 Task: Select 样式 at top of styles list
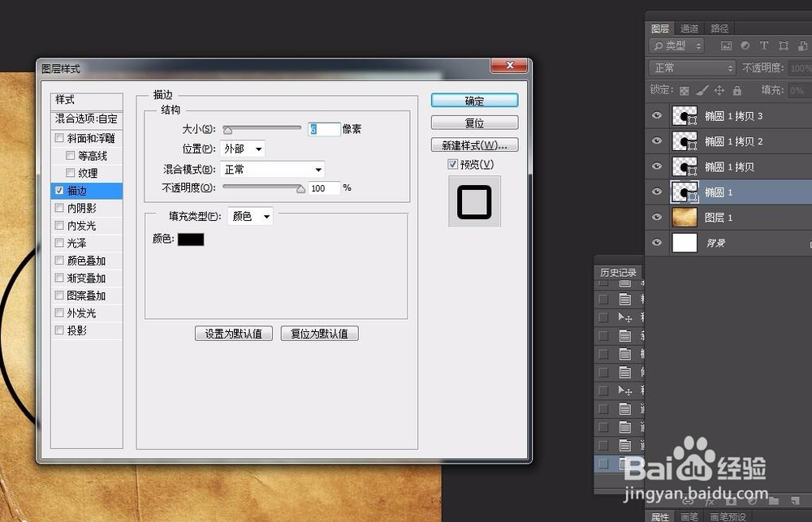pyautogui.click(x=87, y=100)
